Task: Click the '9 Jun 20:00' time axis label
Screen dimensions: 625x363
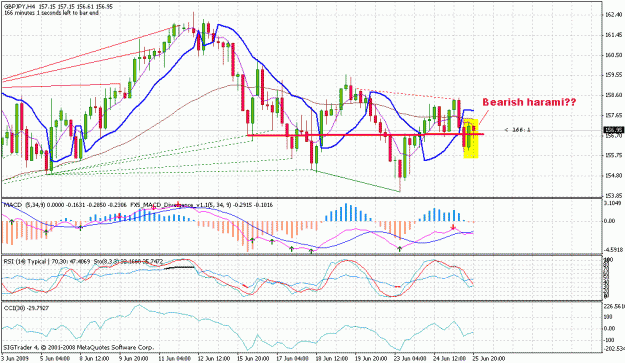Action: (134, 358)
